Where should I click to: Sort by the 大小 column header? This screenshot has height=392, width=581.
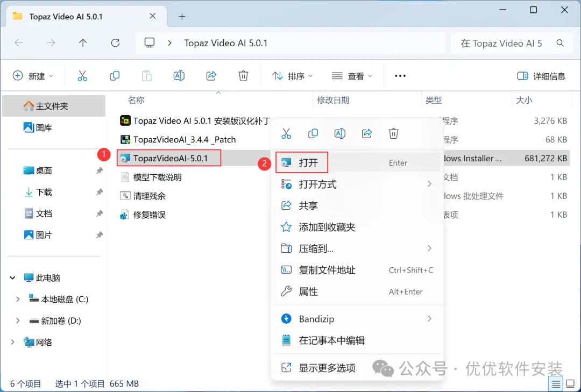[x=524, y=100]
